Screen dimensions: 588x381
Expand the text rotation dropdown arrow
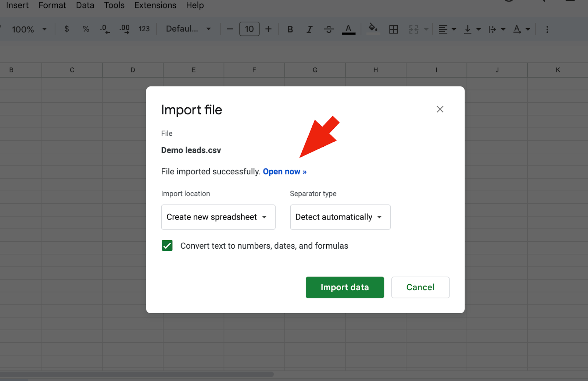point(528,29)
